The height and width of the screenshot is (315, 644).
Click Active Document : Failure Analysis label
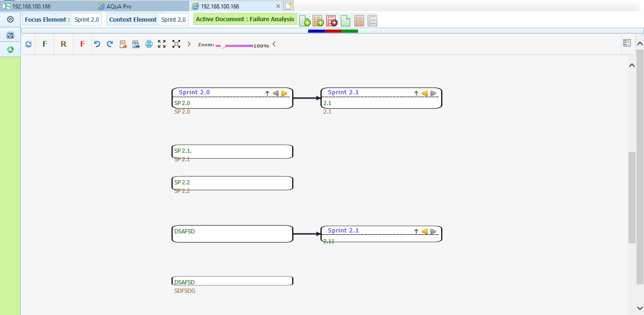pos(245,19)
